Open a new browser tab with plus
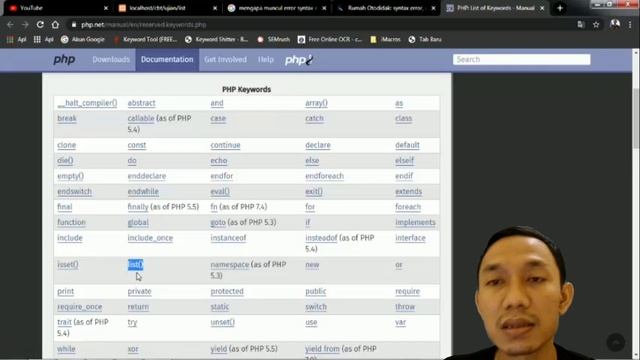The width and height of the screenshot is (640, 360). (560, 8)
